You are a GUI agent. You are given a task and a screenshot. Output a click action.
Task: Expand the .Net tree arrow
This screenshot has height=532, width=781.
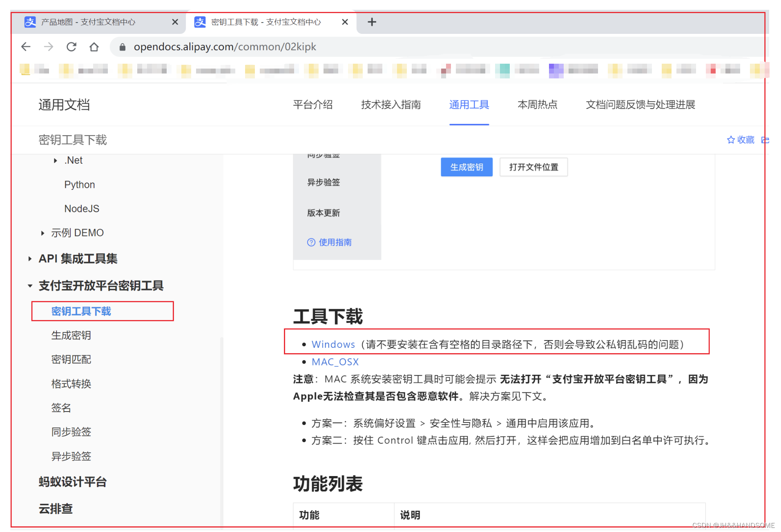[x=55, y=161]
